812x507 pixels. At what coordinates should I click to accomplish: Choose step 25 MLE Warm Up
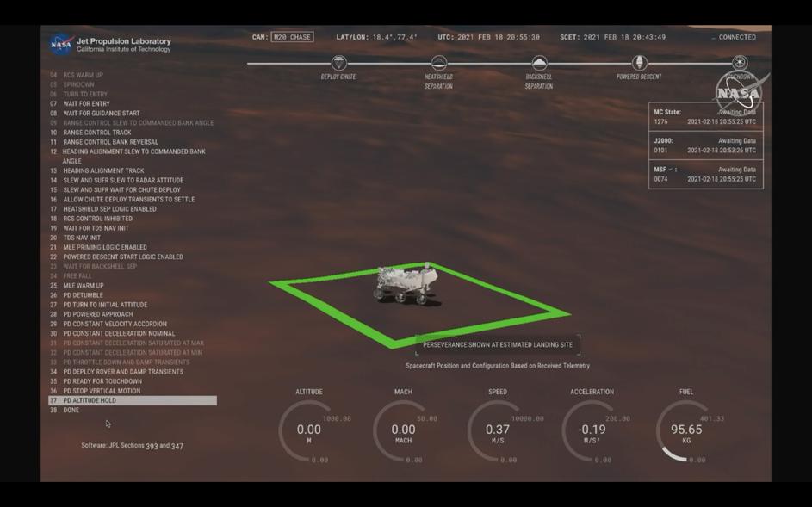[83, 286]
